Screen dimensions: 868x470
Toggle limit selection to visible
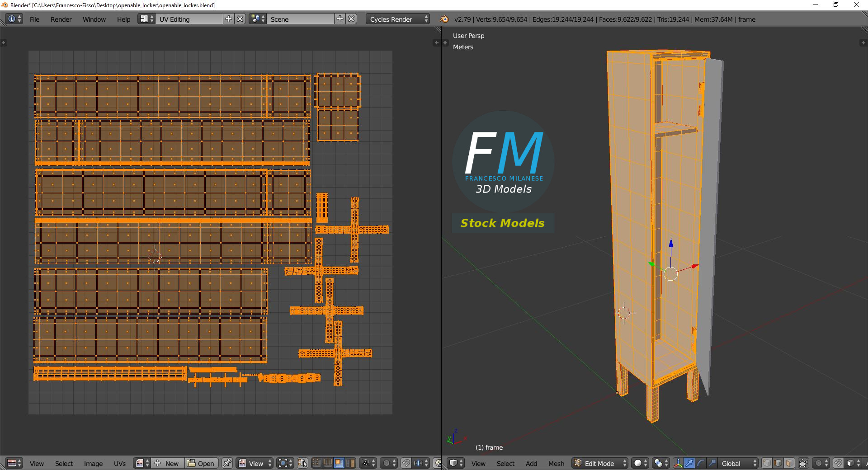803,463
